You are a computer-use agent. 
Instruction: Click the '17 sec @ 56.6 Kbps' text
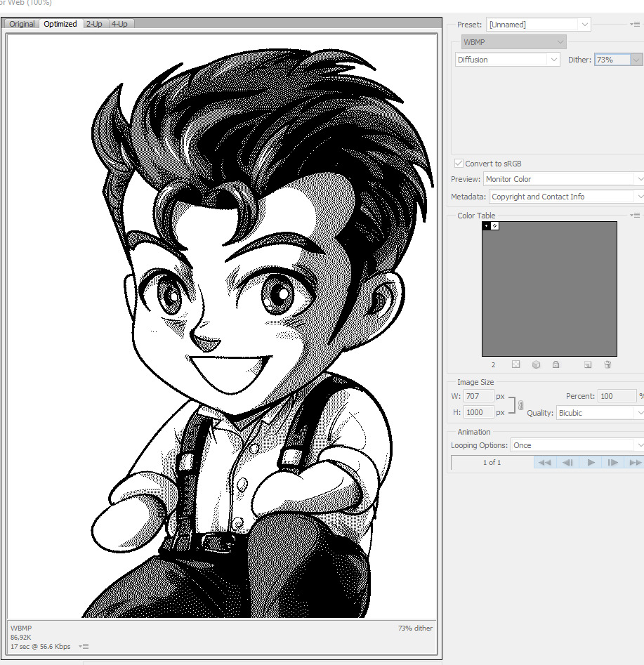40,646
